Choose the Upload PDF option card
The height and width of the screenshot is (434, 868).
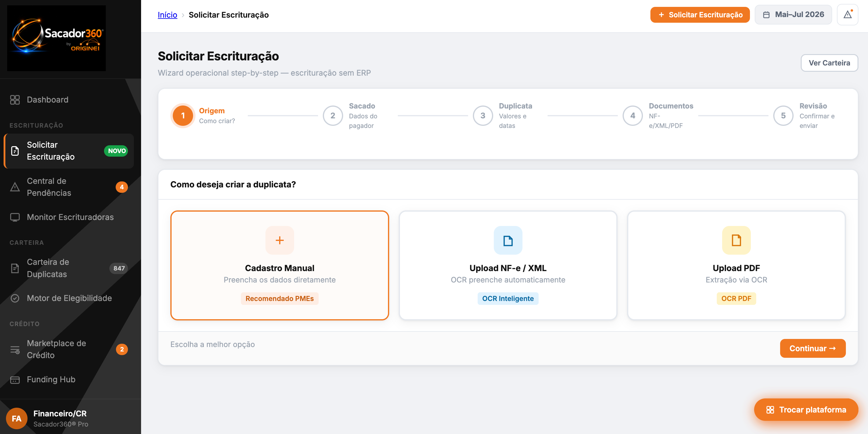tap(736, 265)
